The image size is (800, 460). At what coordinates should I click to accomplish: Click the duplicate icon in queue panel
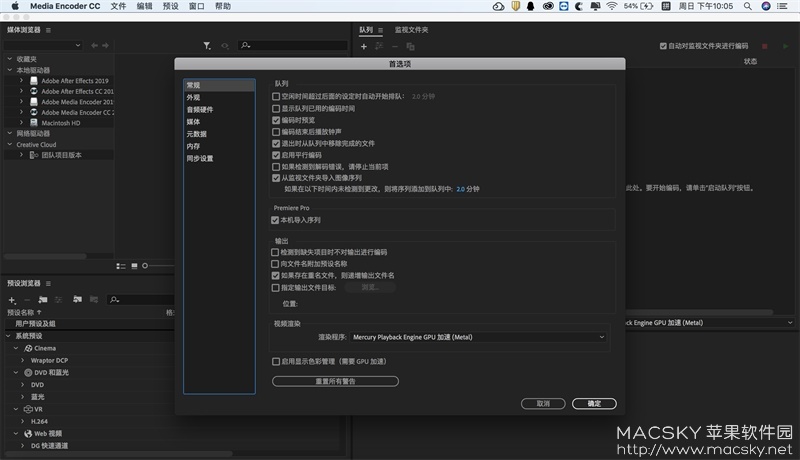click(410, 46)
